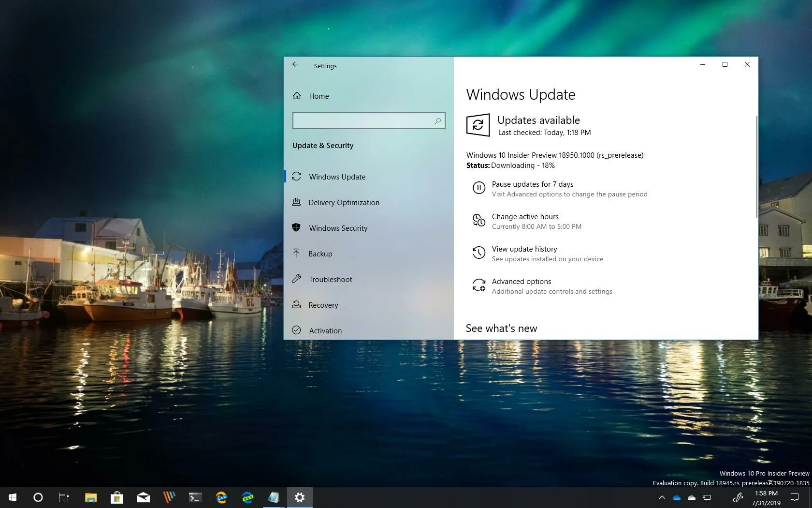The height and width of the screenshot is (508, 812).
Task: Close the Settings window
Action: coord(747,64)
